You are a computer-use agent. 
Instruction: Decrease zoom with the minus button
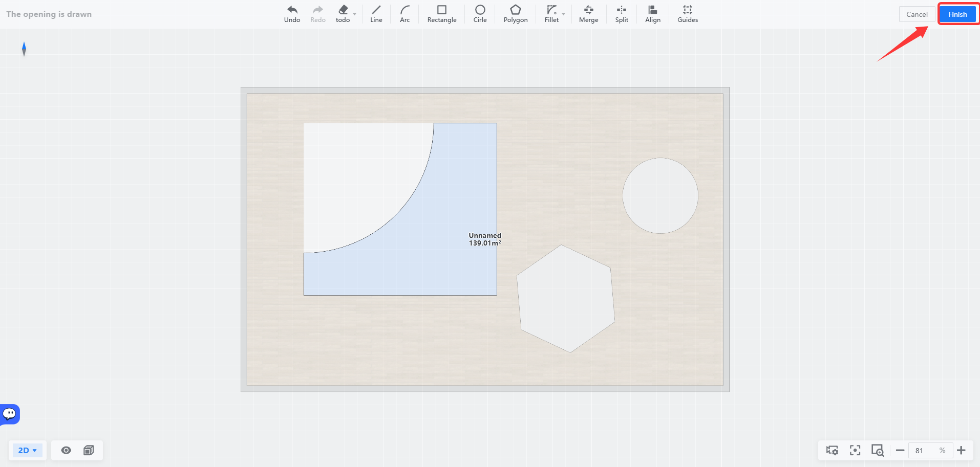click(900, 450)
